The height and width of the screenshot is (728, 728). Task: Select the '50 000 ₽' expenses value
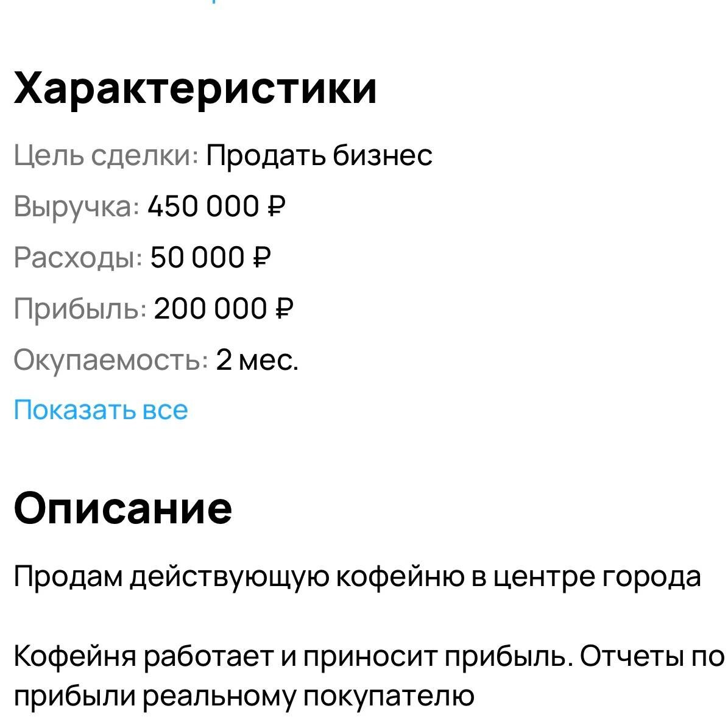coord(210,258)
